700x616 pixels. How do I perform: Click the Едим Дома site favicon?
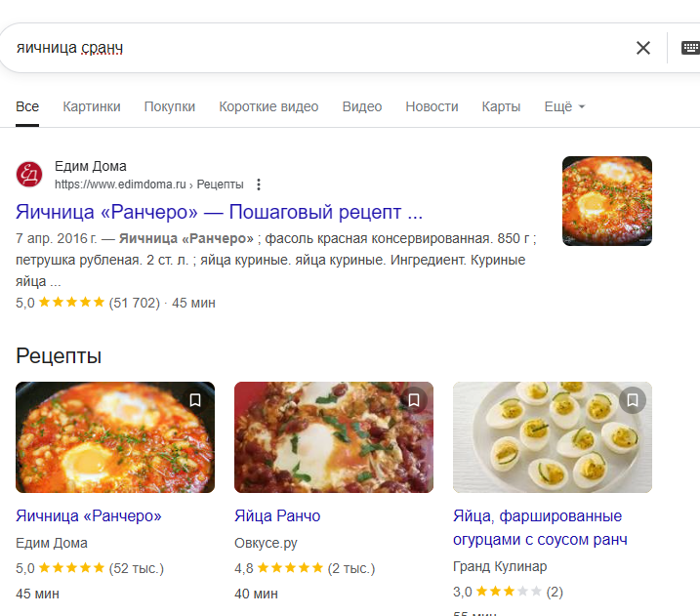(29, 175)
